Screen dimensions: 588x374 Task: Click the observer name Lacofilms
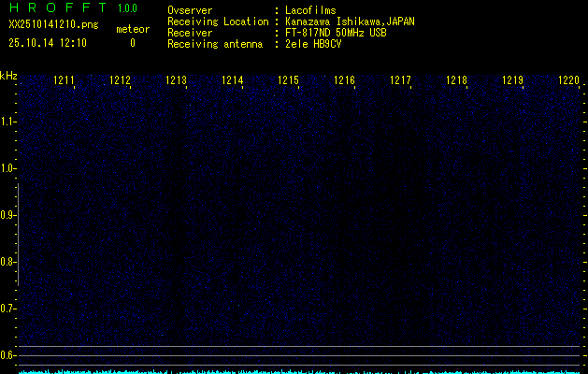(x=310, y=10)
